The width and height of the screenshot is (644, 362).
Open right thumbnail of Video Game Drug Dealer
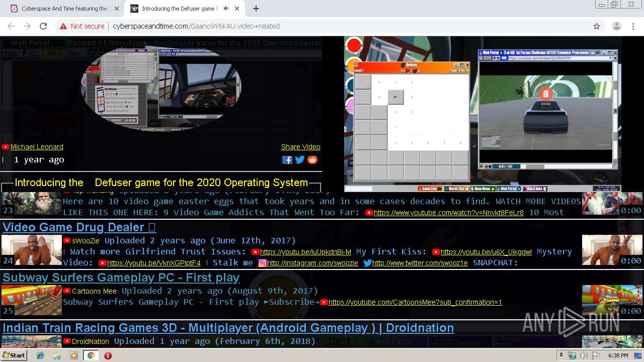(612, 250)
